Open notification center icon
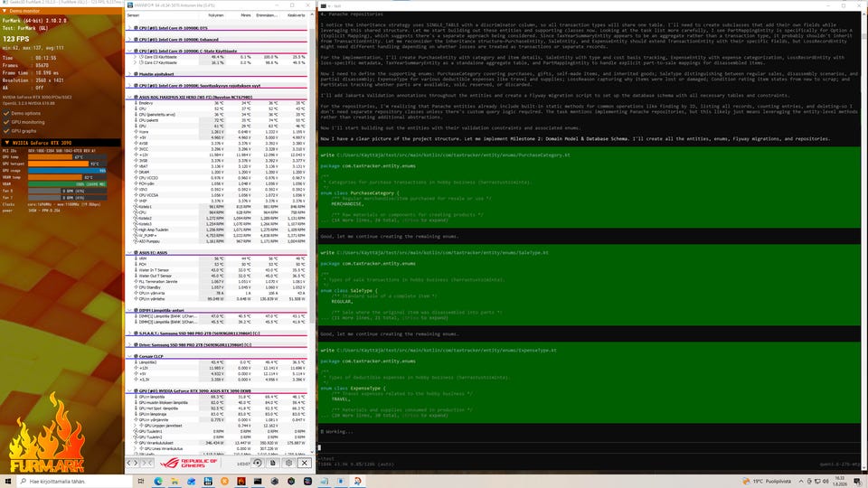This screenshot has width=868, height=488. coord(857,482)
